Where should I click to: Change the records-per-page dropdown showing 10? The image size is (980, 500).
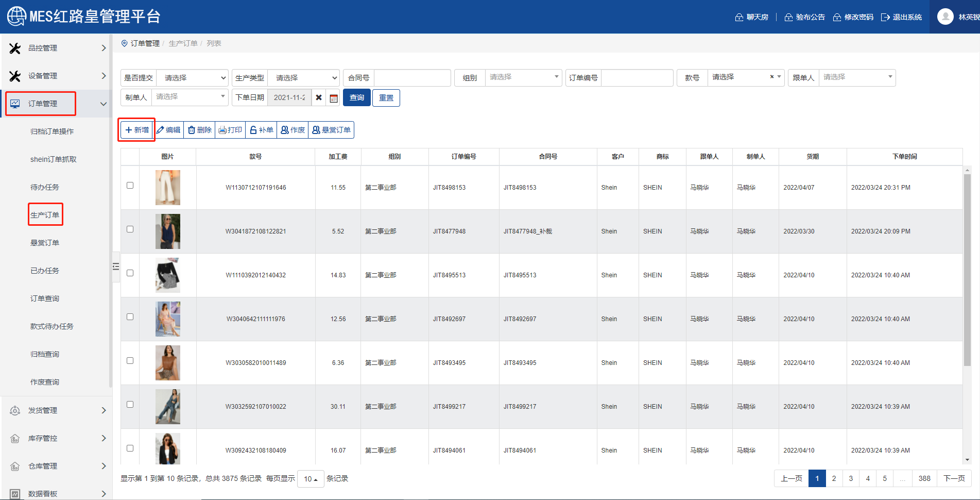(311, 479)
